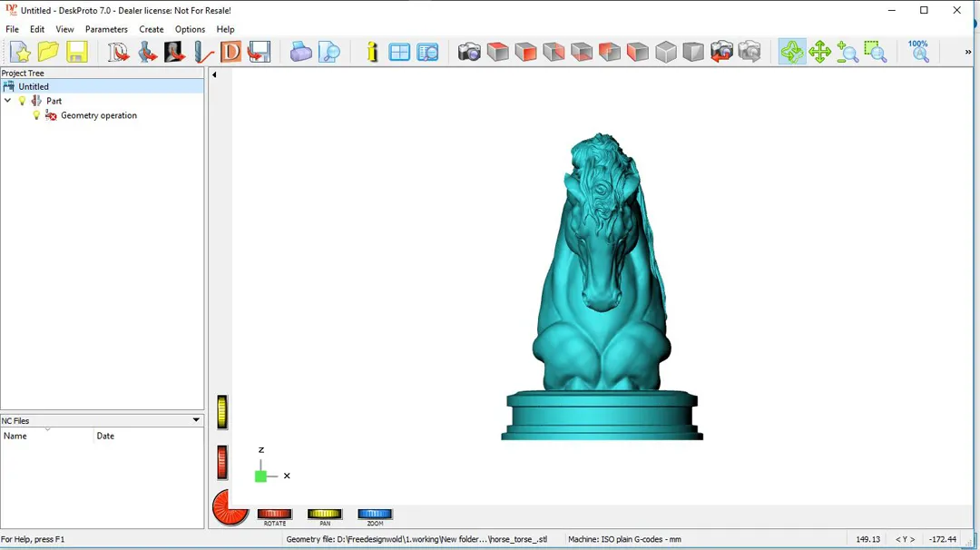Select the Zoom Window tool
This screenshot has width=980, height=550.
[x=876, y=52]
